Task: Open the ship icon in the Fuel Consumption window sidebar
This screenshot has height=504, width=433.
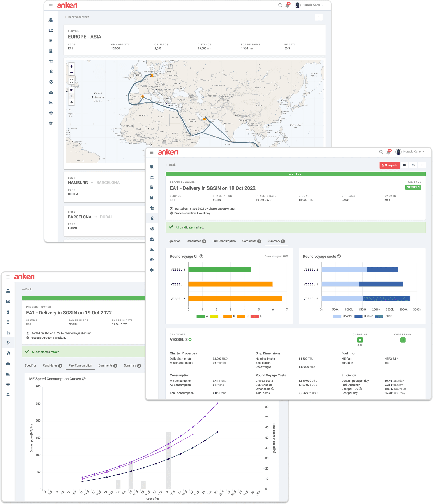Action: 8,291
